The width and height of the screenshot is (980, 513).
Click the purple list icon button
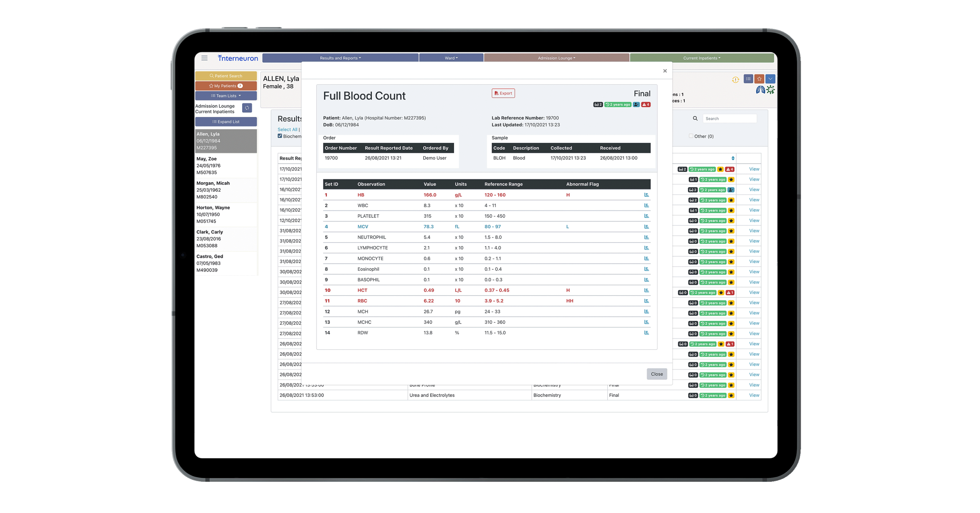748,79
